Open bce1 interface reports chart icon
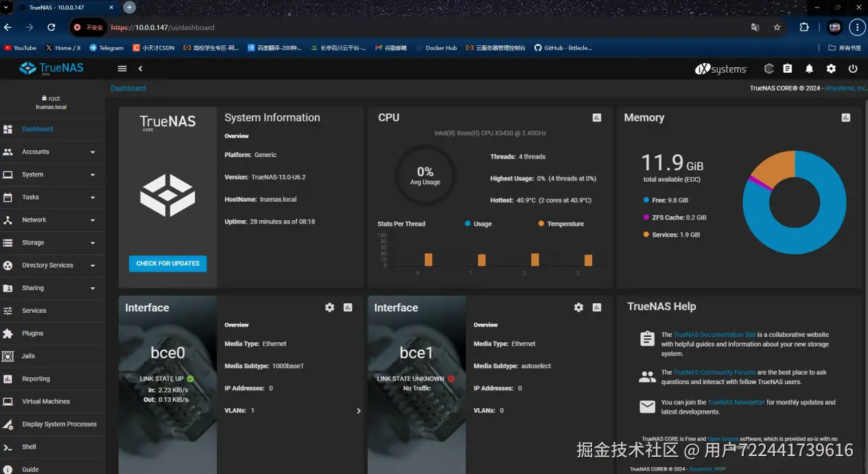This screenshot has width=868, height=474. pos(597,307)
